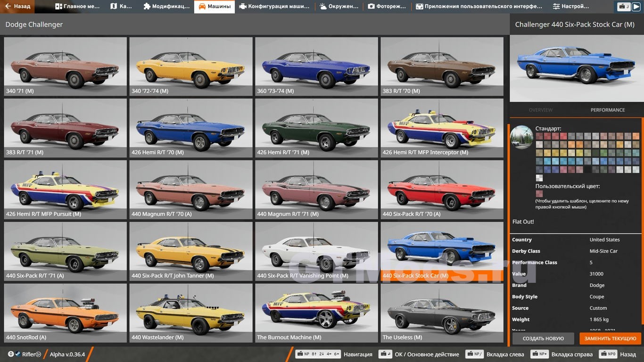Select the 340 '71 (M) Challenger

(x=65, y=66)
